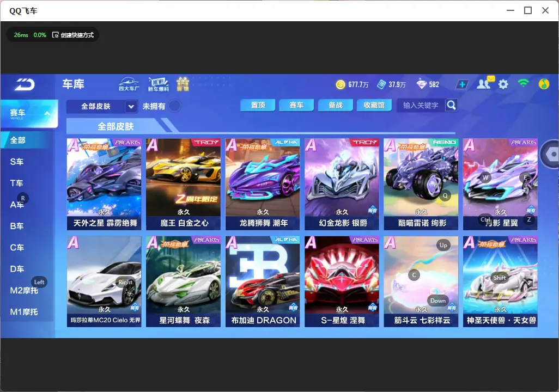Select the 筋斗云 七彩祥云 car card
The image size is (559, 392).
[x=421, y=281]
